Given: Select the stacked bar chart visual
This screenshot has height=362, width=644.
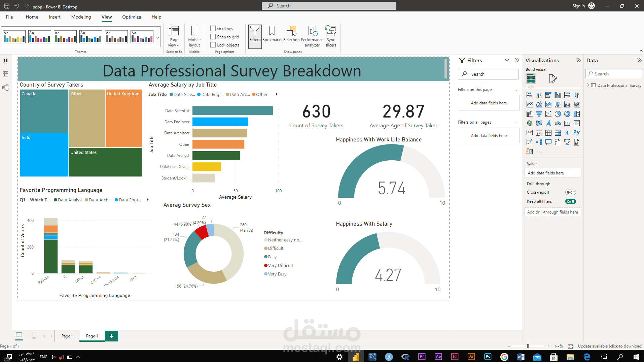Looking at the screenshot, I should click(x=529, y=95).
